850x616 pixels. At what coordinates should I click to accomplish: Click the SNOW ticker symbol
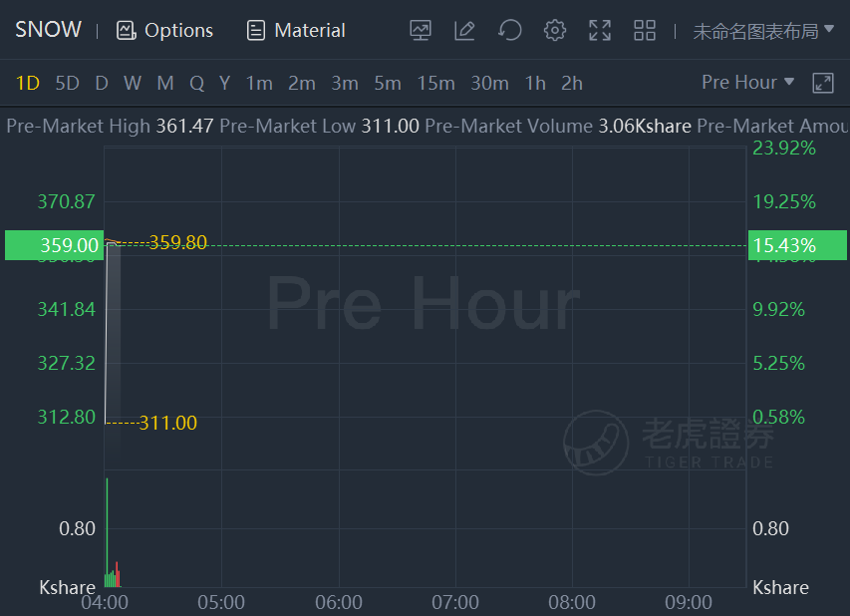pyautogui.click(x=48, y=30)
